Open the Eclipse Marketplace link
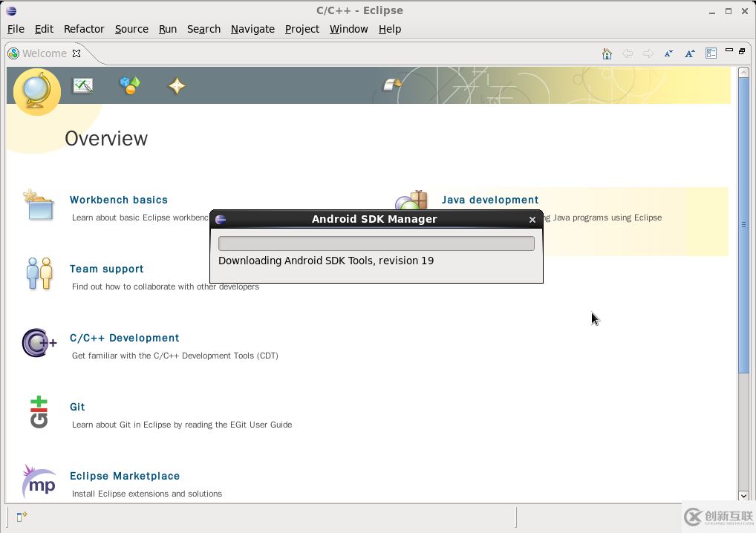756x533 pixels. (x=125, y=476)
